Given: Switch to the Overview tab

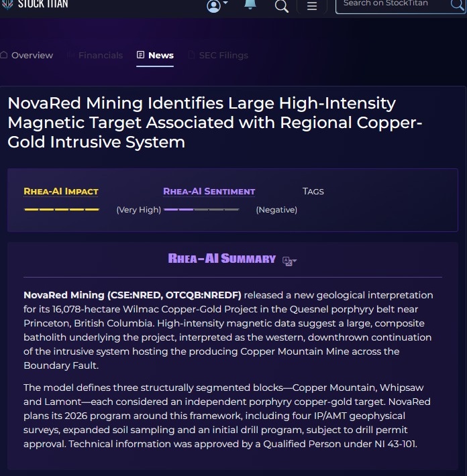Looking at the screenshot, I should click(x=27, y=55).
